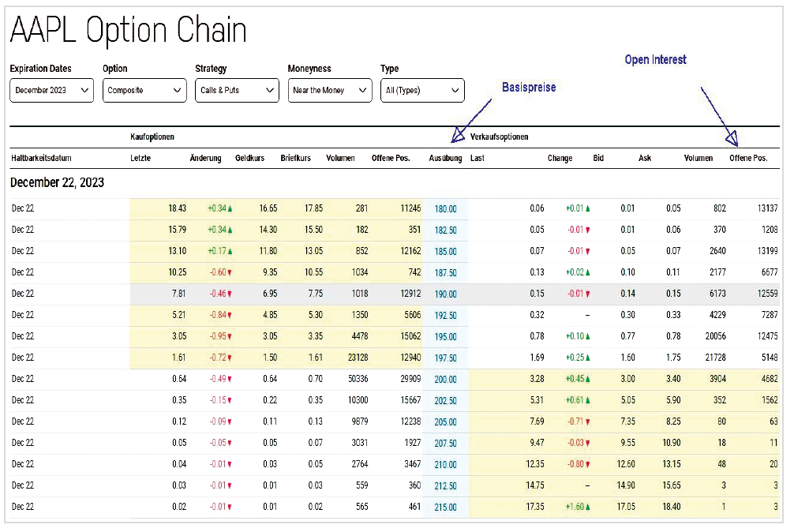
Task: Click put volume 20056
Action: (x=716, y=335)
